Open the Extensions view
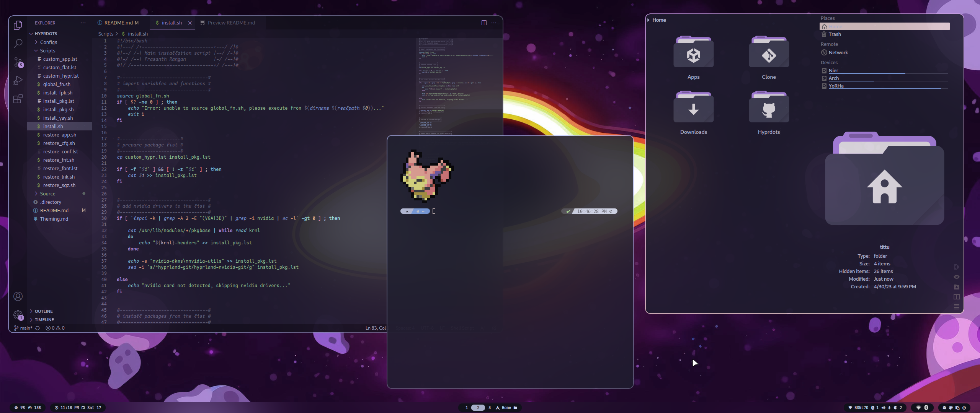The image size is (980, 413). 18,99
